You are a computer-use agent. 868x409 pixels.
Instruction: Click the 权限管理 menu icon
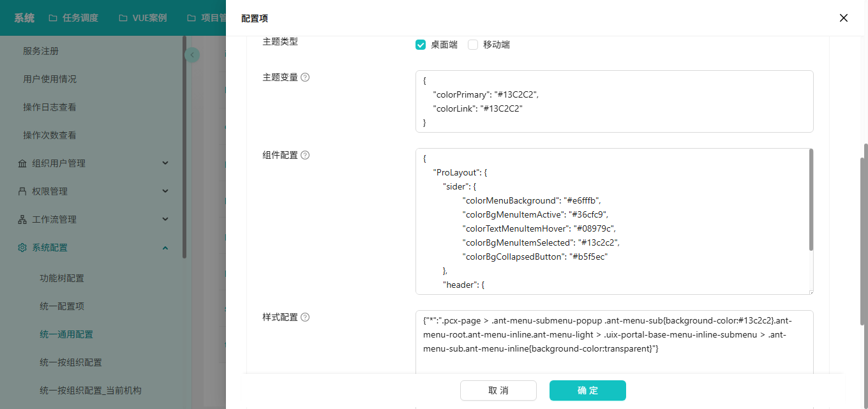(22, 191)
